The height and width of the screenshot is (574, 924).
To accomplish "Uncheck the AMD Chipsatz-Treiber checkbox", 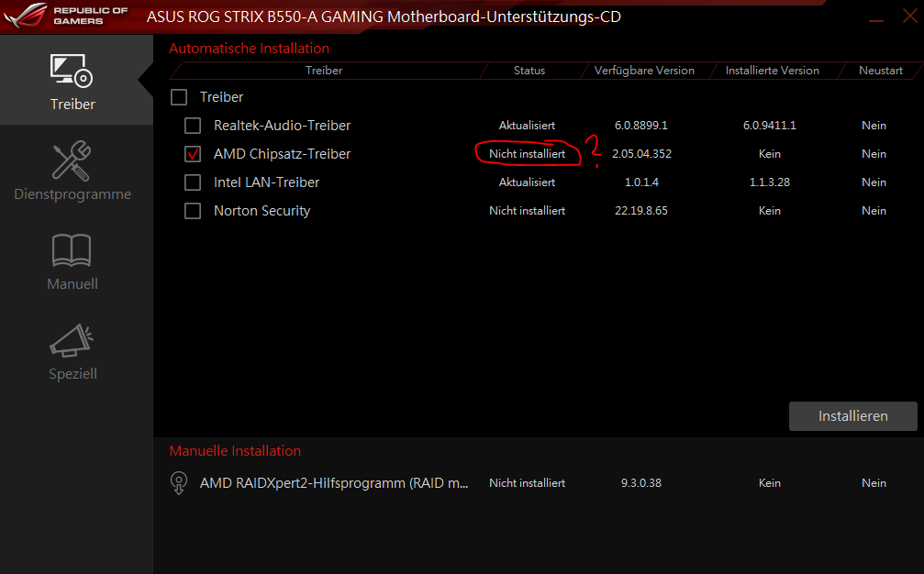I will coord(193,154).
